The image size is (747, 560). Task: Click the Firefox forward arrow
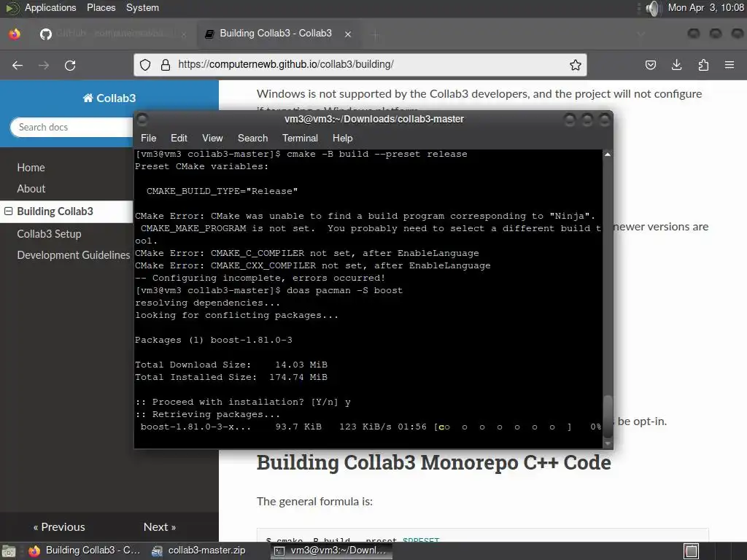[x=44, y=65]
